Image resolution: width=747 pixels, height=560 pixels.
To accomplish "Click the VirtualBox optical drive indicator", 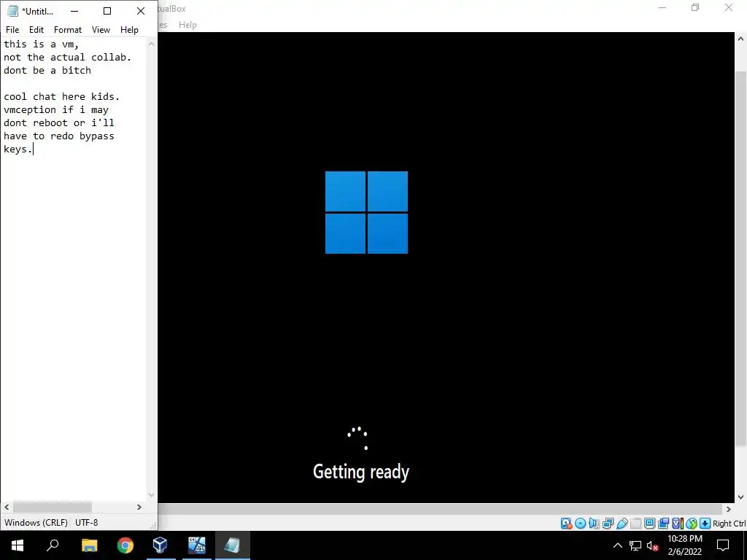I will [580, 524].
